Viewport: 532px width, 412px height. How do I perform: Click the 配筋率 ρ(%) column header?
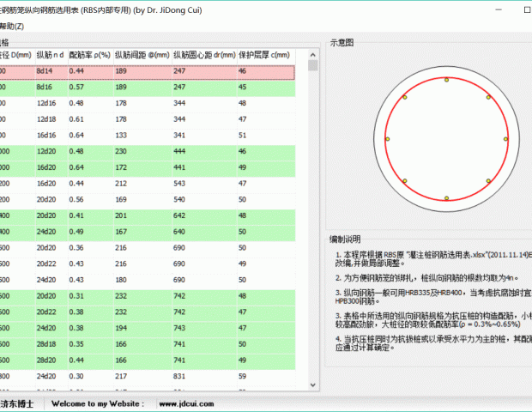point(89,54)
